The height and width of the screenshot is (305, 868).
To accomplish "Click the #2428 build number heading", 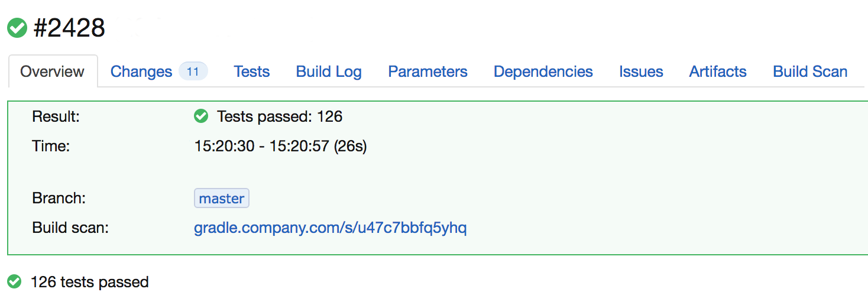I will pos(69,28).
